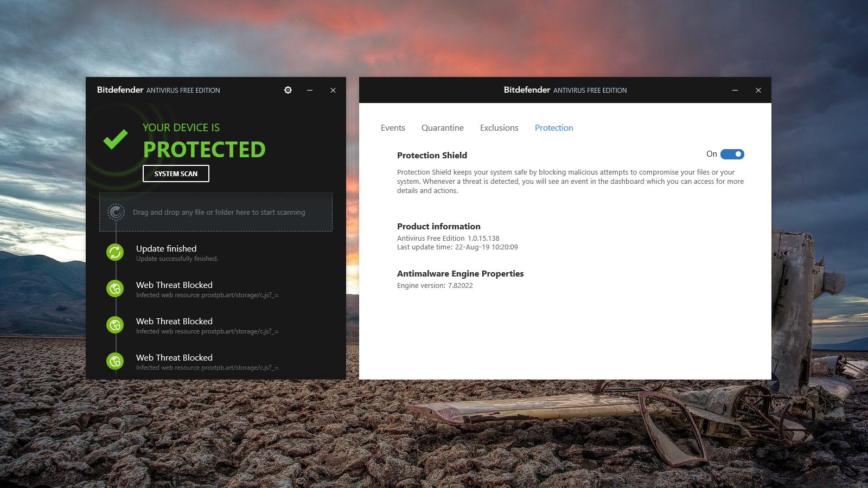Click the 'On' label beside the toggle
This screenshot has height=488, width=868.
coord(712,154)
